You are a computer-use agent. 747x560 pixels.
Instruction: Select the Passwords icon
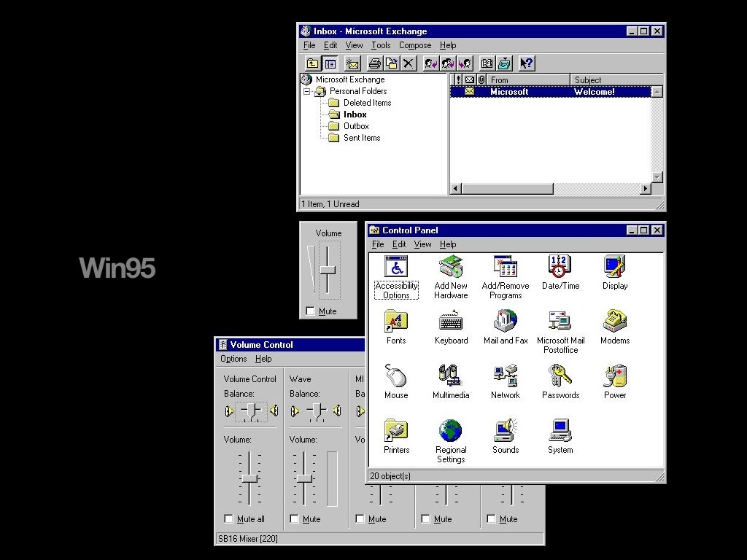click(560, 382)
